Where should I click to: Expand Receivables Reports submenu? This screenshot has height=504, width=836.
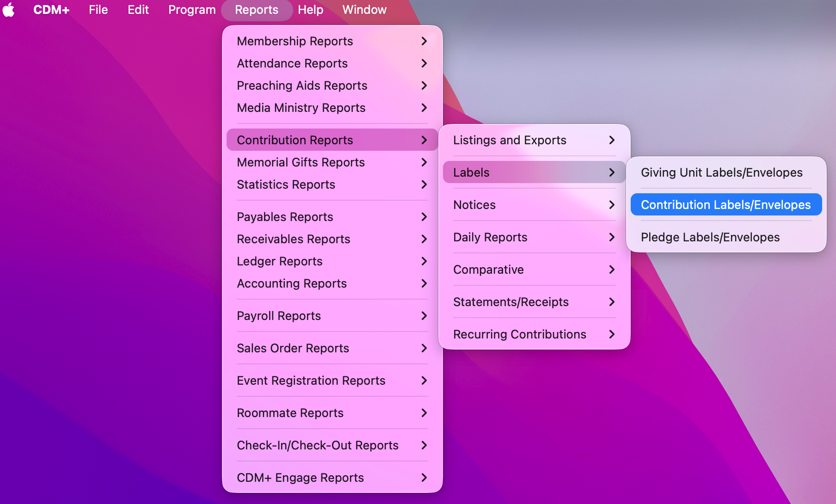click(332, 239)
